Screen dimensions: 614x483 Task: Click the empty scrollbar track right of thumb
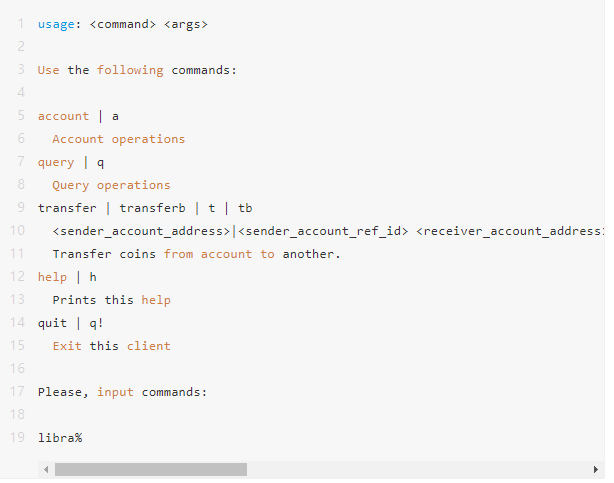pos(419,469)
